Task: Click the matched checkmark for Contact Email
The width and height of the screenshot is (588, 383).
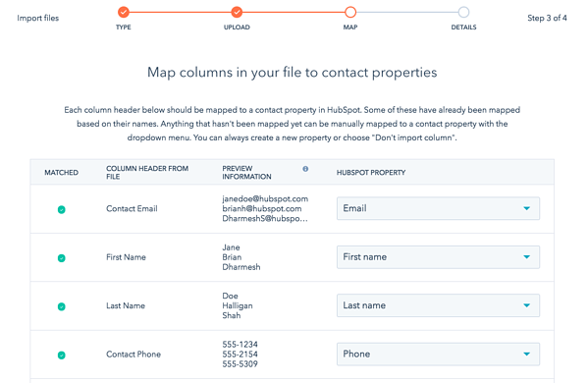Action: pyautogui.click(x=62, y=210)
